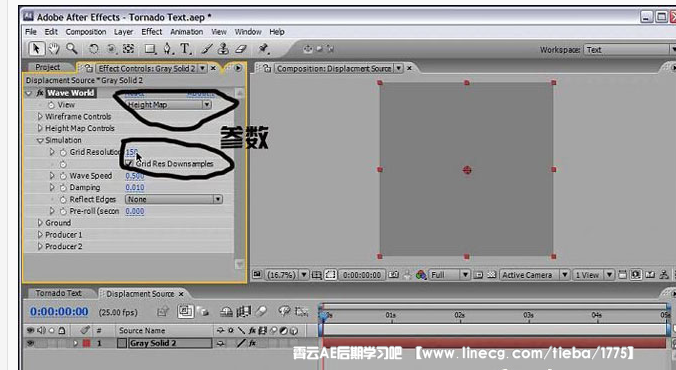Expand Wireframe Controls group
The width and height of the screenshot is (676, 370).
[40, 116]
